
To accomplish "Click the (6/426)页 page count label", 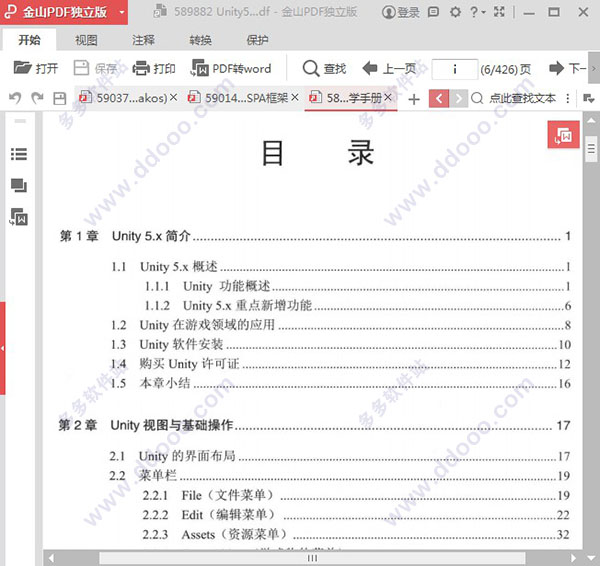I will tap(505, 69).
